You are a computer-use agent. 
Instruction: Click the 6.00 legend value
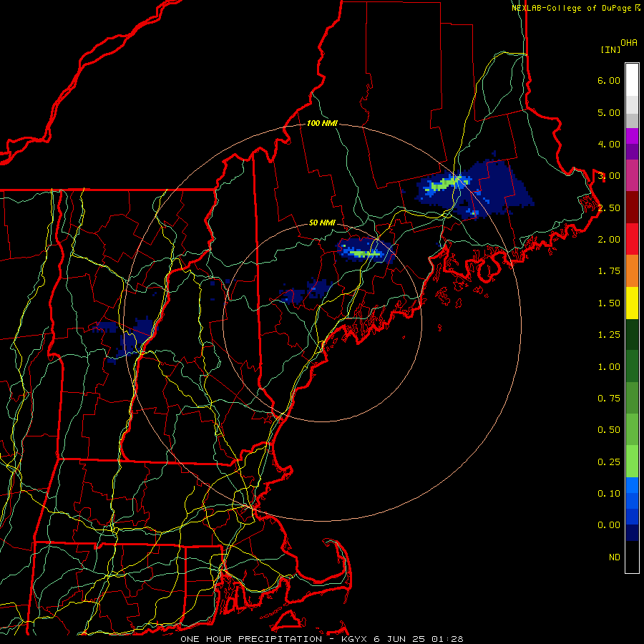pyautogui.click(x=609, y=80)
